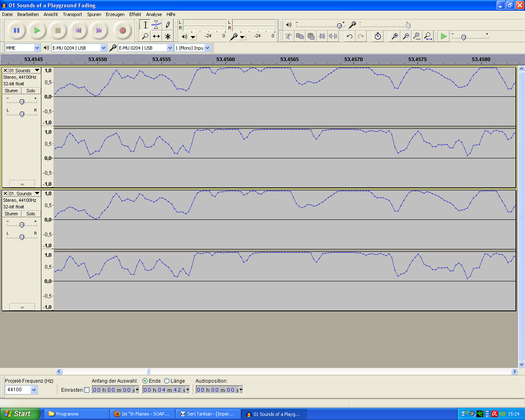Select the Time Shift tool
The width and height of the screenshot is (525, 420).
156,37
